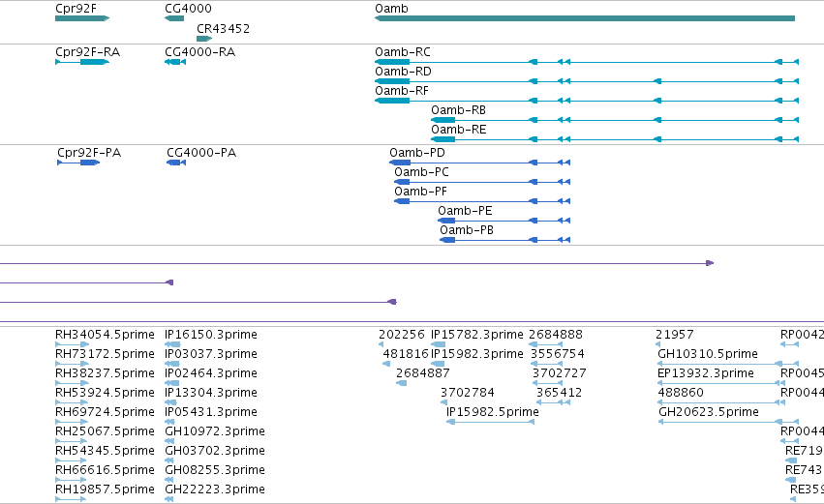Choose the Oamb-PE protein label
The image size is (824, 504).
465,211
